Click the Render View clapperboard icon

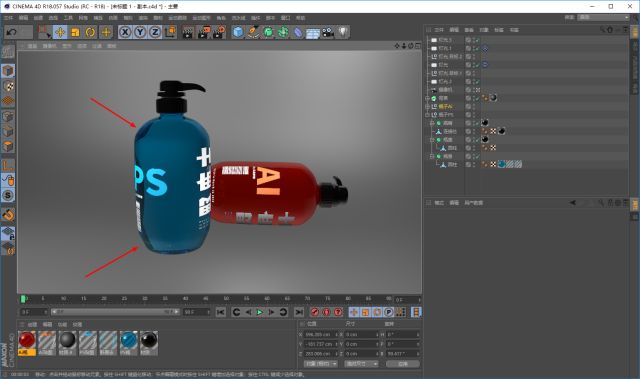click(x=188, y=32)
